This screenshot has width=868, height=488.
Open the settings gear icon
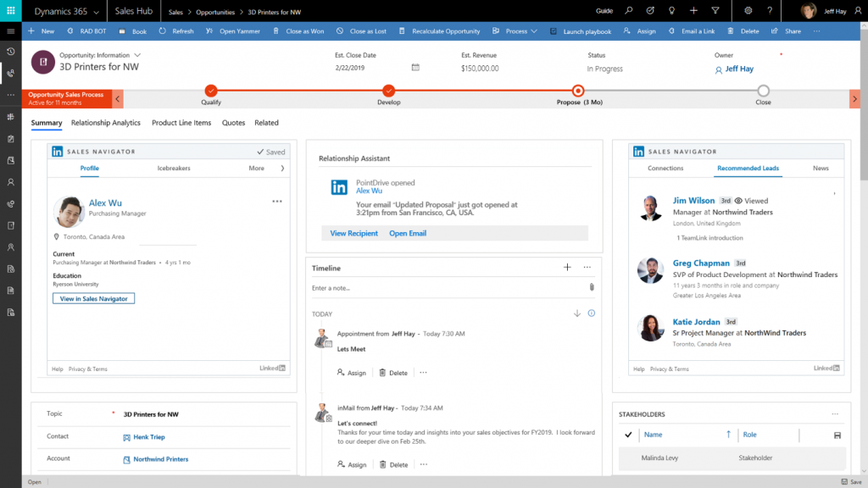tap(748, 11)
